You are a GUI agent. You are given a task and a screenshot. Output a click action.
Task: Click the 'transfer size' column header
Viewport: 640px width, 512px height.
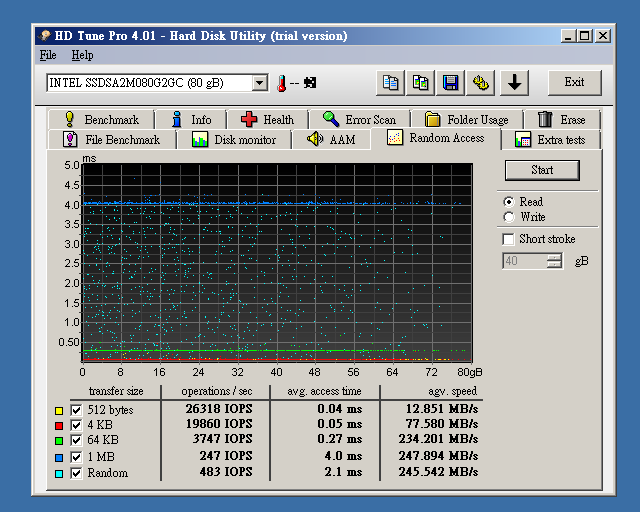116,391
